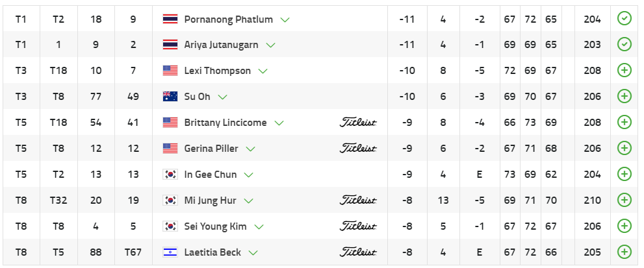Image resolution: width=644 pixels, height=268 pixels.
Task: Add Brittany Lincicome via plus icon
Action: click(x=624, y=122)
